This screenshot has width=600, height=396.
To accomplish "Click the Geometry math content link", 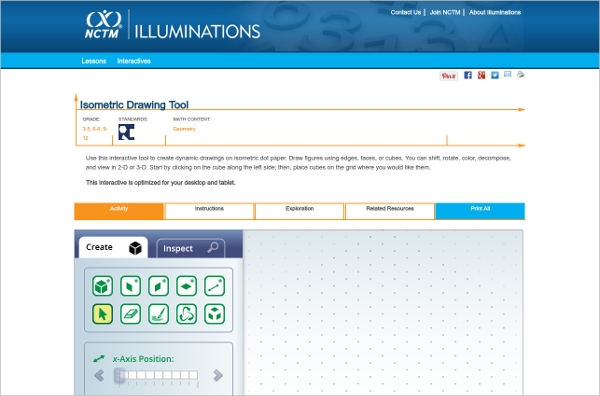I will point(184,129).
